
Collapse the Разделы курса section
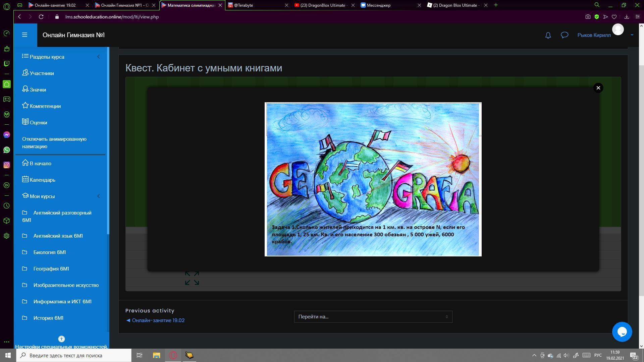(x=98, y=57)
